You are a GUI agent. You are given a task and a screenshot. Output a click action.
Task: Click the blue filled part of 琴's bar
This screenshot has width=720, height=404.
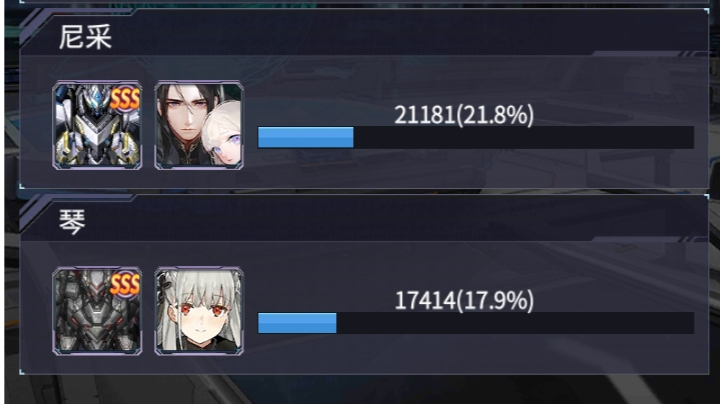pos(297,323)
